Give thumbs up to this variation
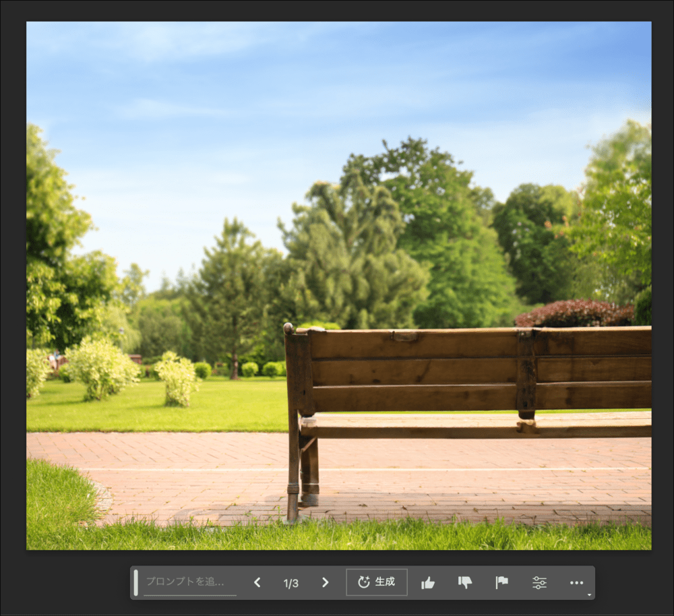Screen dimensions: 674x616 pos(428,583)
